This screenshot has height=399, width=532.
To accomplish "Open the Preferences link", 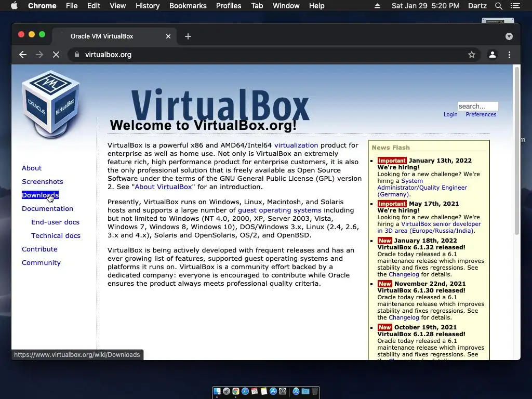I will (481, 114).
